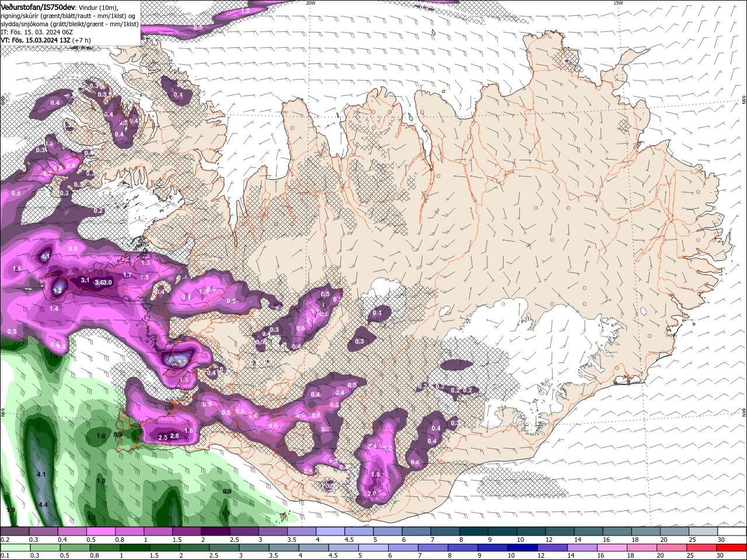This screenshot has width=747, height=560.
Task: Select the 'IT: Fös. 15. 03. 2024 06Z' line
Action: point(36,32)
